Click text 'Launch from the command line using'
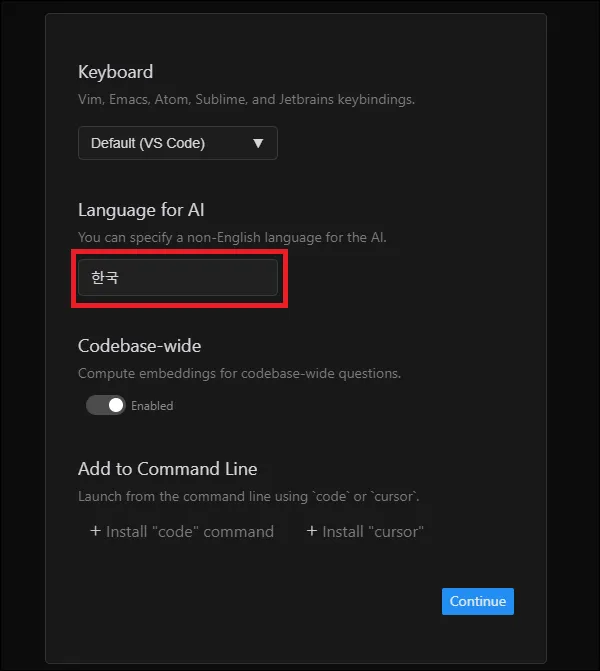 (x=193, y=496)
